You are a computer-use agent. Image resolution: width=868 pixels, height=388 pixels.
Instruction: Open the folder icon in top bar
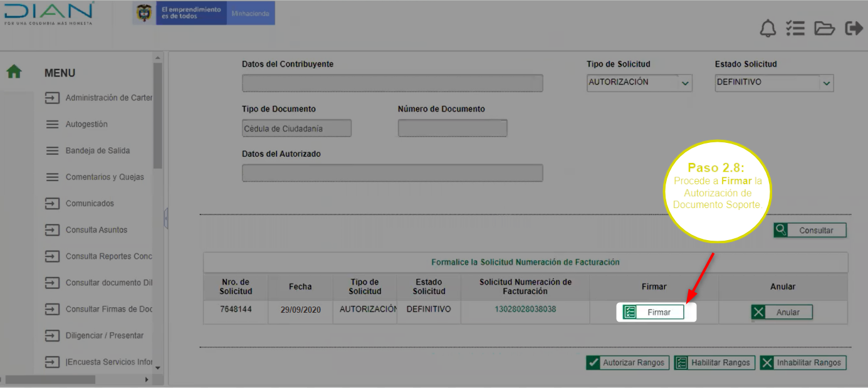(x=824, y=29)
